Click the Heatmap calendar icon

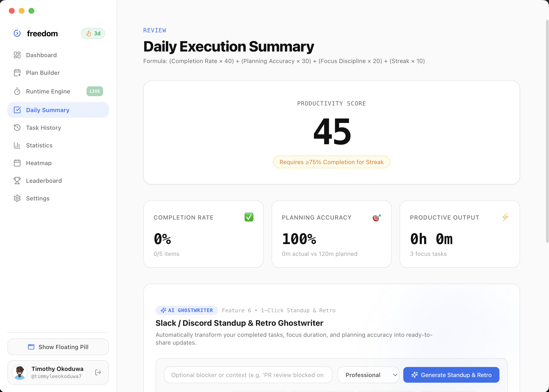coord(17,163)
